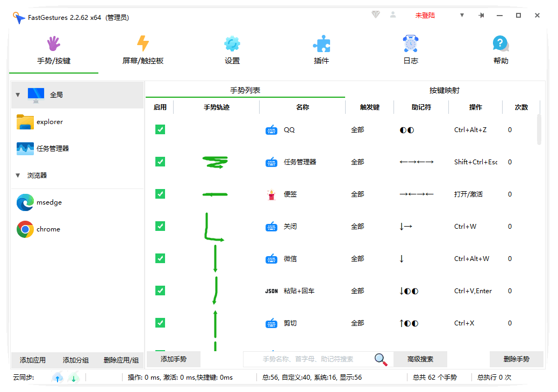Click the magnifier search icon
Screen dimensions: 558x392
(381, 359)
